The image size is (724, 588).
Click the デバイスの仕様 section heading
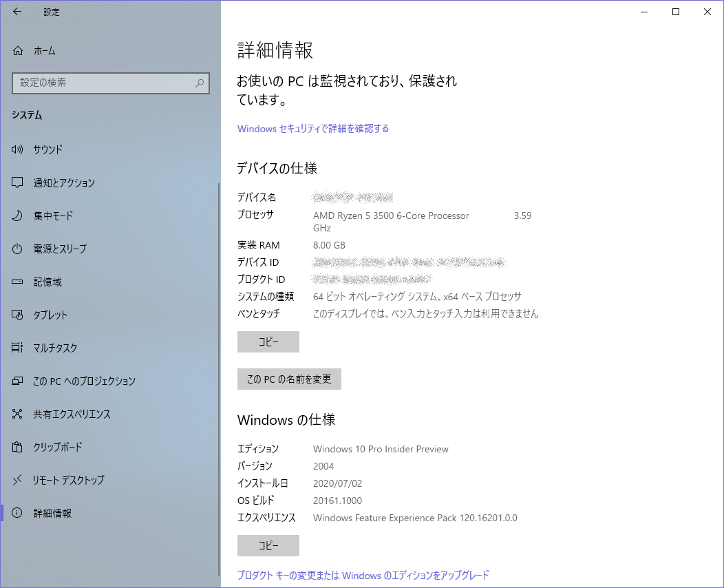point(277,168)
